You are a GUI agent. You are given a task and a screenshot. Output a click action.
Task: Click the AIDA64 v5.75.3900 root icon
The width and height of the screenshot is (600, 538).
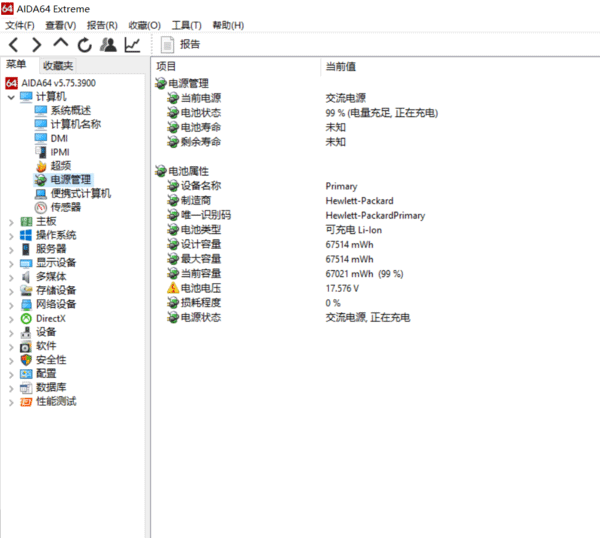pos(11,83)
